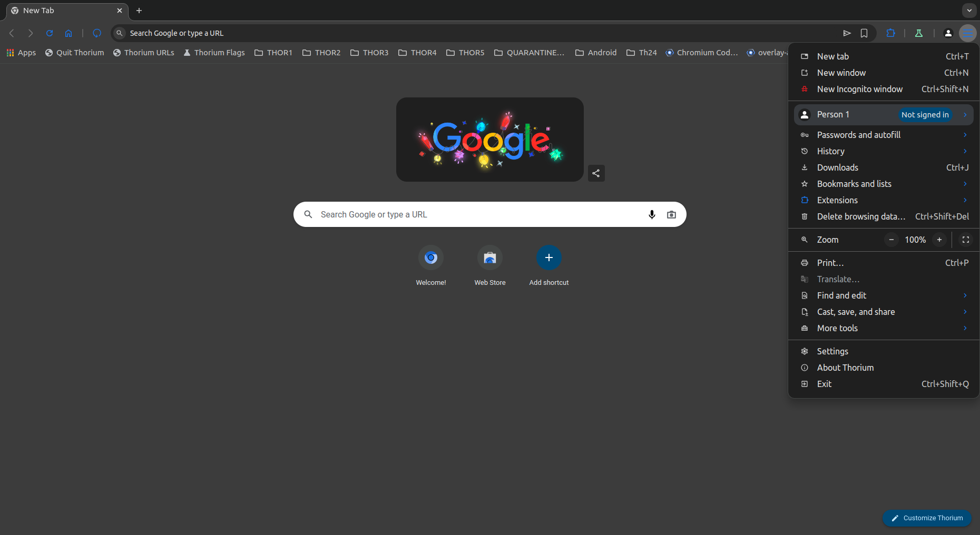Click the Quit Thorium bookmark
The image size is (980, 535).
click(74, 53)
